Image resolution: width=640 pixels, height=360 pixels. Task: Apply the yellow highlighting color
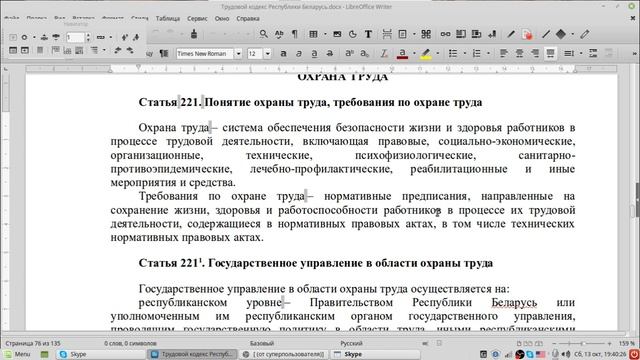[x=426, y=53]
